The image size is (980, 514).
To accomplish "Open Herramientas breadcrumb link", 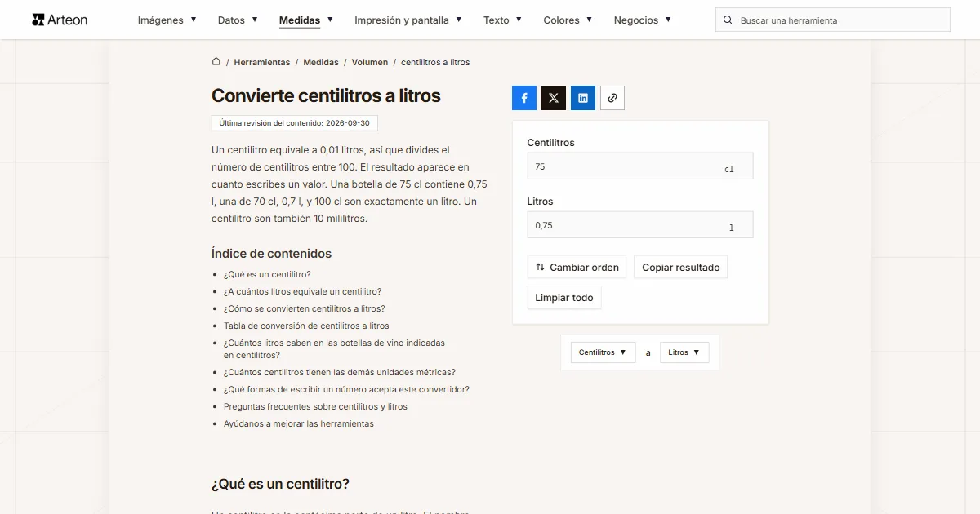I will click(262, 62).
